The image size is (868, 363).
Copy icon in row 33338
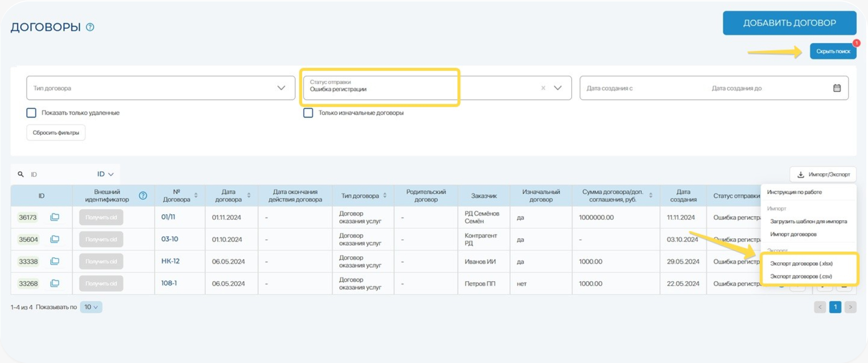coord(55,261)
